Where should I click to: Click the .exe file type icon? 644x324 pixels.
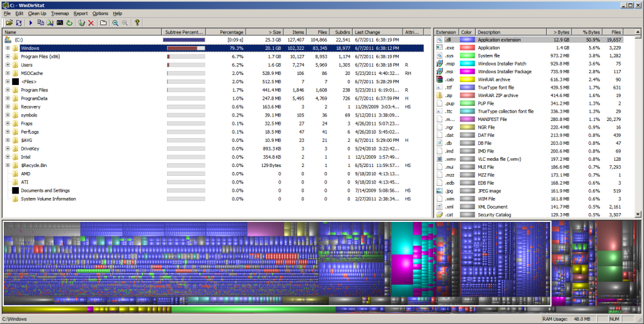click(439, 48)
